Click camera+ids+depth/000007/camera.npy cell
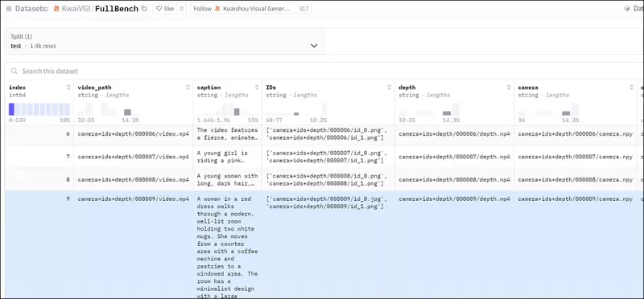Screen dimensions: 644x299 click(575, 157)
